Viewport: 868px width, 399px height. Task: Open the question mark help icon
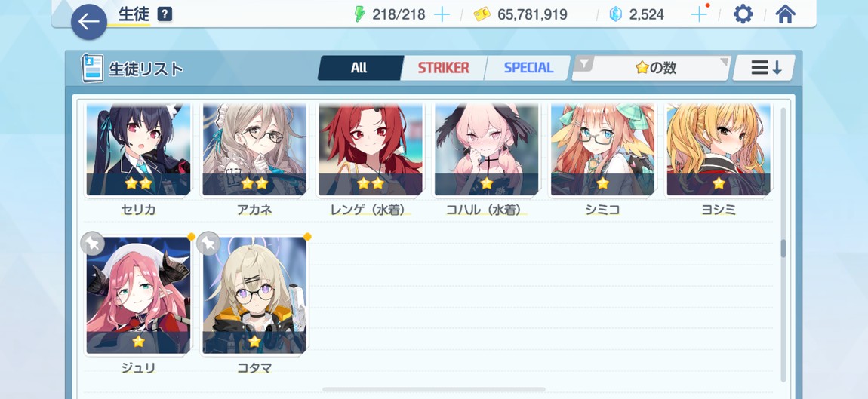click(165, 14)
